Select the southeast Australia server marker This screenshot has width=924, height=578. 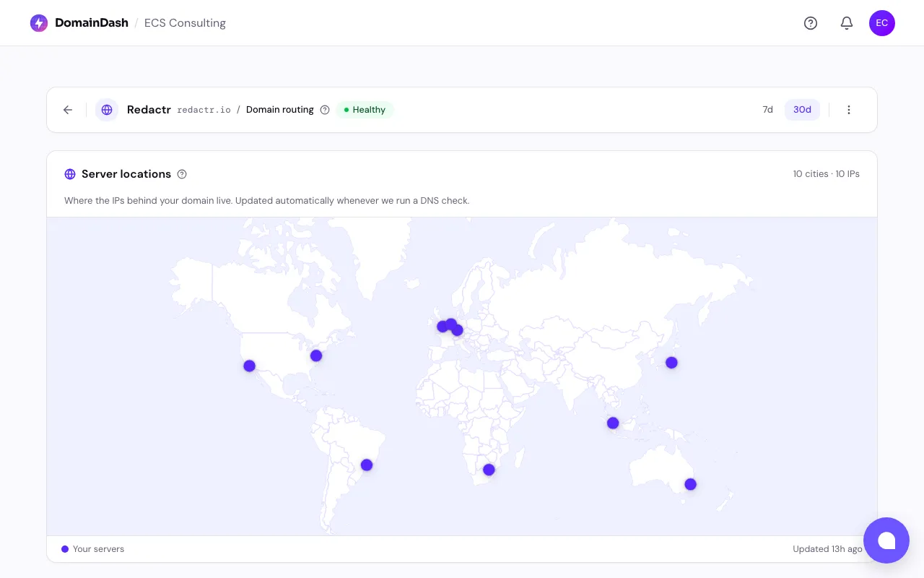(690, 484)
